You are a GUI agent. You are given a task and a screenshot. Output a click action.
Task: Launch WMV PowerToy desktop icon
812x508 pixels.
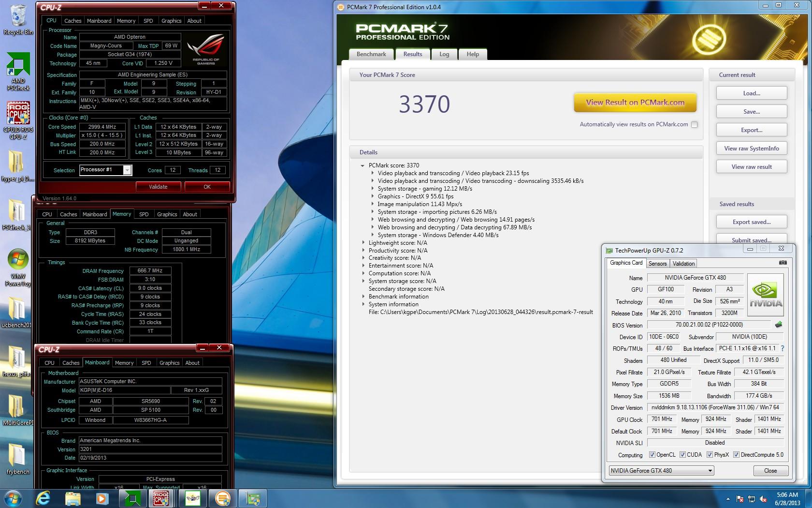pos(18,268)
